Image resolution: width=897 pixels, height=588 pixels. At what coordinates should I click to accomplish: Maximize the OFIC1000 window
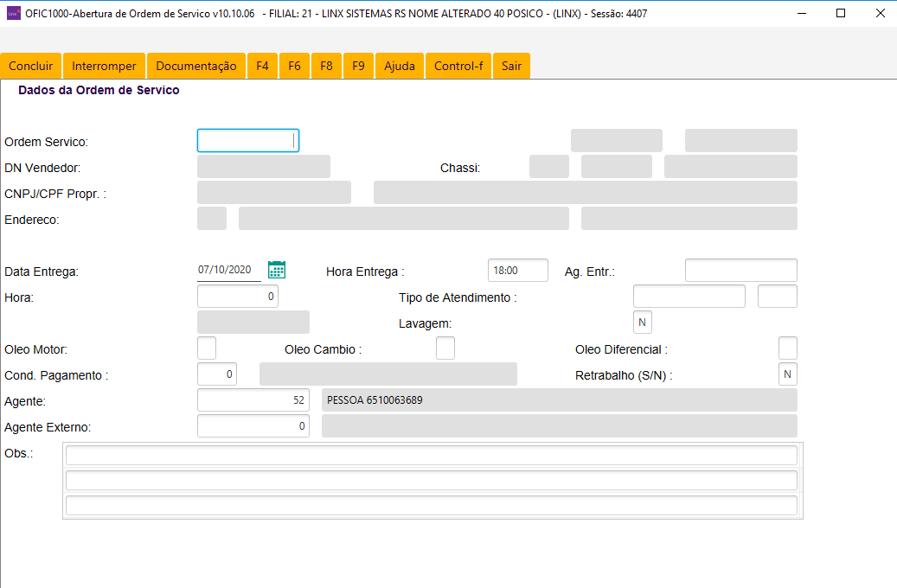[x=841, y=13]
